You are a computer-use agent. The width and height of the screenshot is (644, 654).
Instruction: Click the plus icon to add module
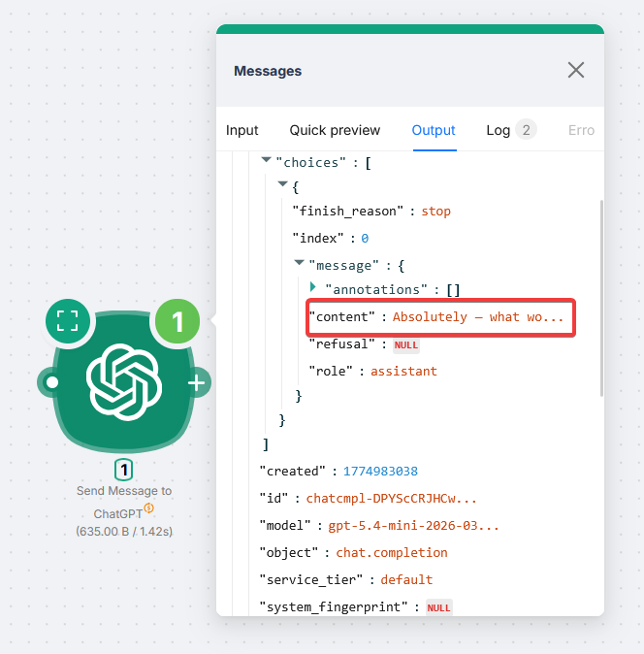[197, 383]
